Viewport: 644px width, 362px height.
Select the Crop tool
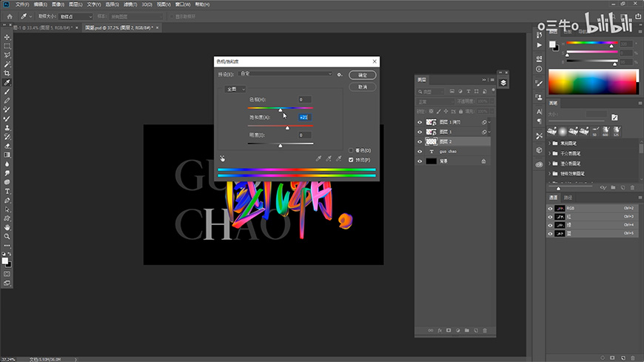(7, 73)
